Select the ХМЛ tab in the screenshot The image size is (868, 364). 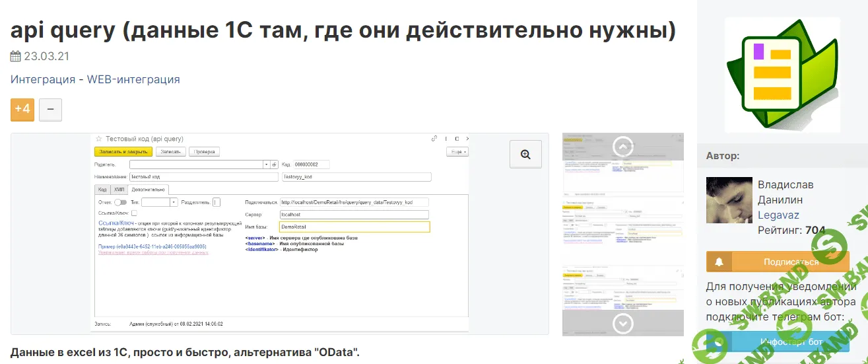pyautogui.click(x=119, y=190)
